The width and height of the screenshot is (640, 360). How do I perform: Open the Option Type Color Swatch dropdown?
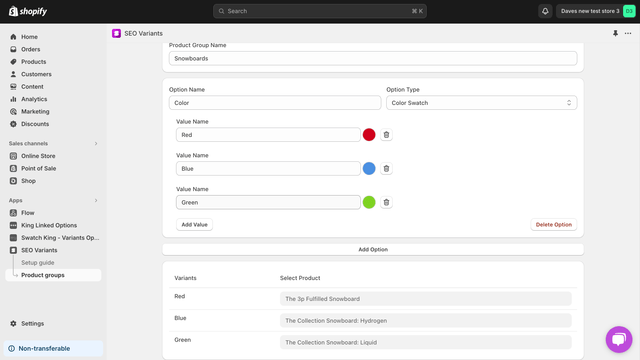482,103
